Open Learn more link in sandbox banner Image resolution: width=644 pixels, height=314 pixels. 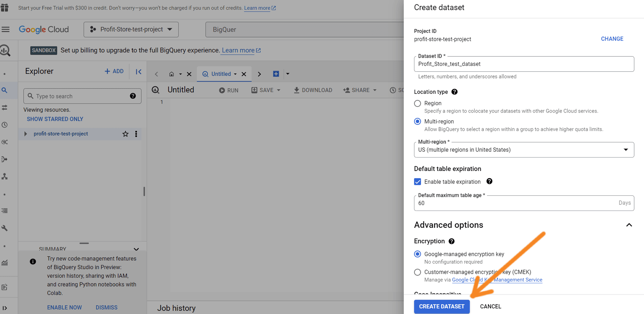(241, 50)
